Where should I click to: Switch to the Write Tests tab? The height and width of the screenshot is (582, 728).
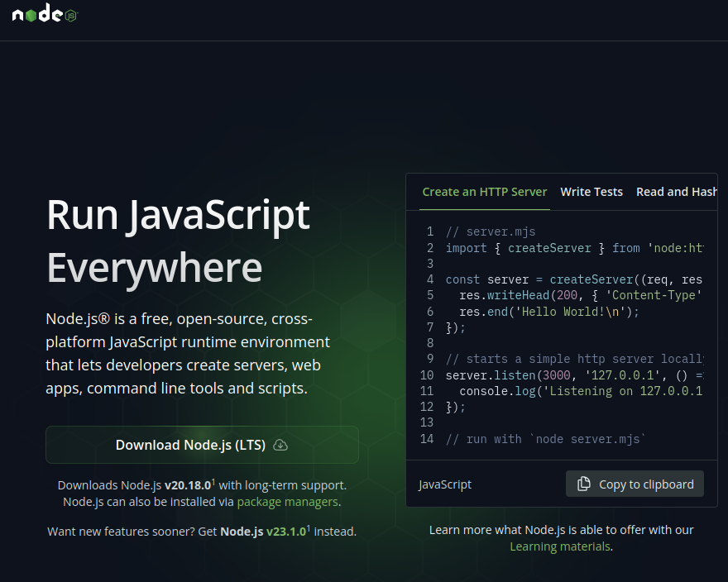point(591,192)
